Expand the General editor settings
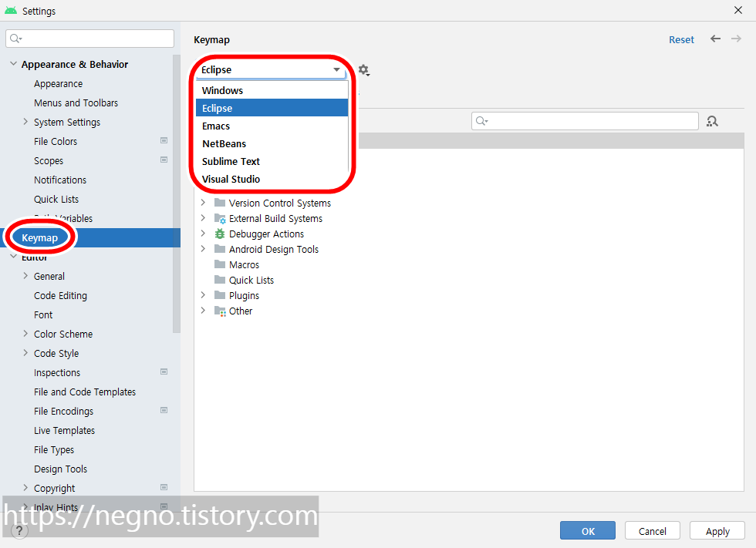Image resolution: width=756 pixels, height=548 pixels. point(25,276)
